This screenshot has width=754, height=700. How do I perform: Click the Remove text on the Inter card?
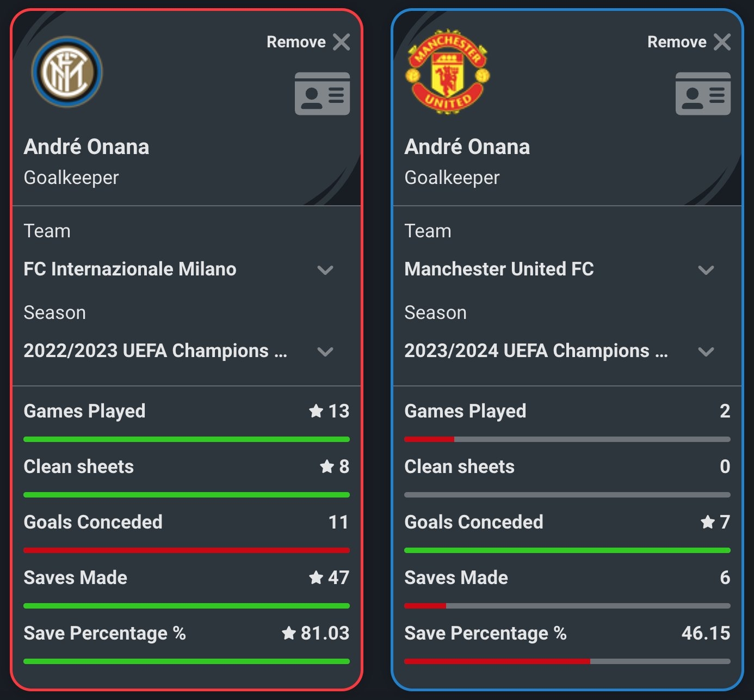pyautogui.click(x=296, y=42)
